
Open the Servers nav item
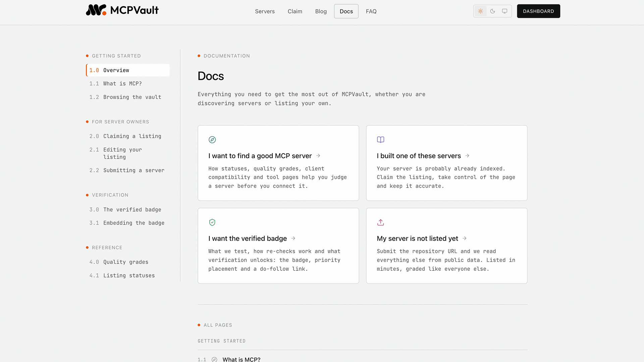click(265, 11)
